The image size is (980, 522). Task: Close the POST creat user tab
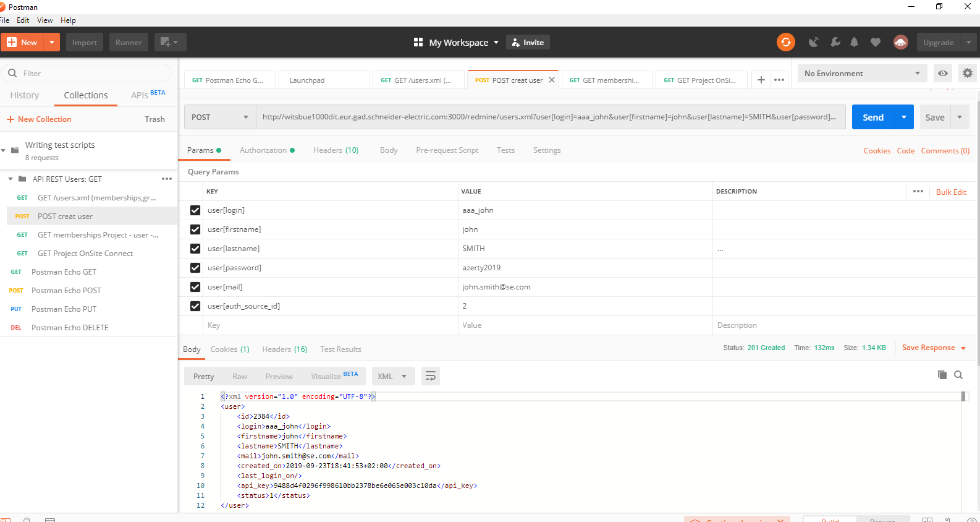[x=552, y=80]
